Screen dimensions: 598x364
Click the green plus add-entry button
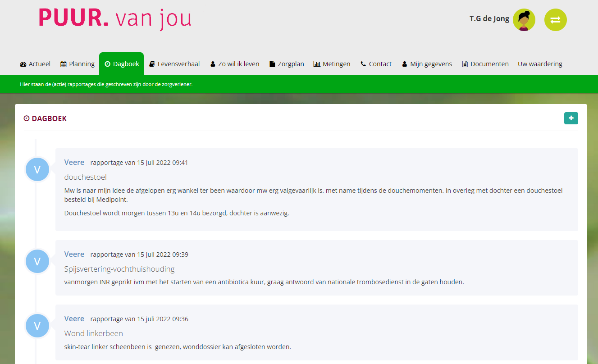[571, 118]
